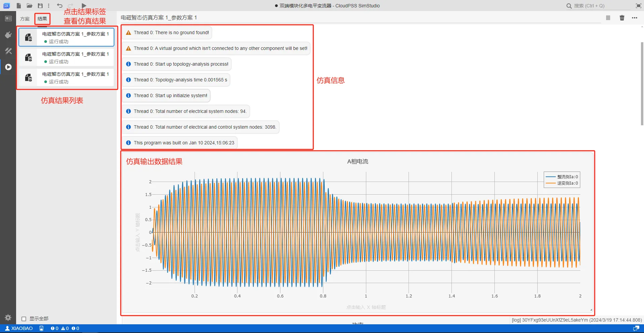Click the Y axis title placeholder

point(138,232)
